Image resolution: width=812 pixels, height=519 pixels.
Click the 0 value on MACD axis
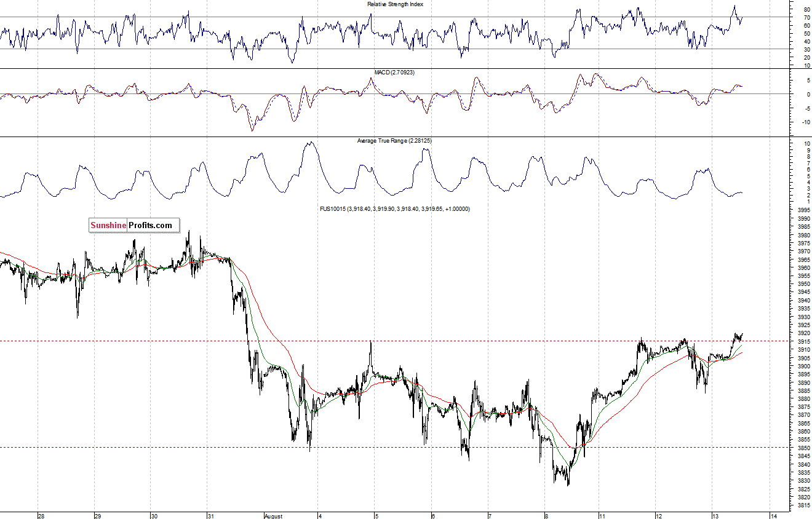click(808, 95)
